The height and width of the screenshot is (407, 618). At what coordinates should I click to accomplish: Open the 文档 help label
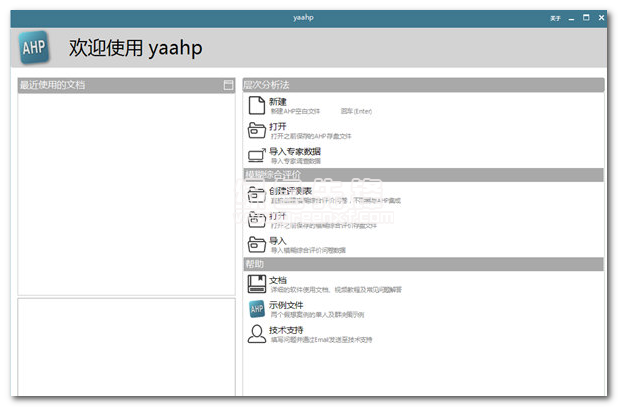click(277, 280)
